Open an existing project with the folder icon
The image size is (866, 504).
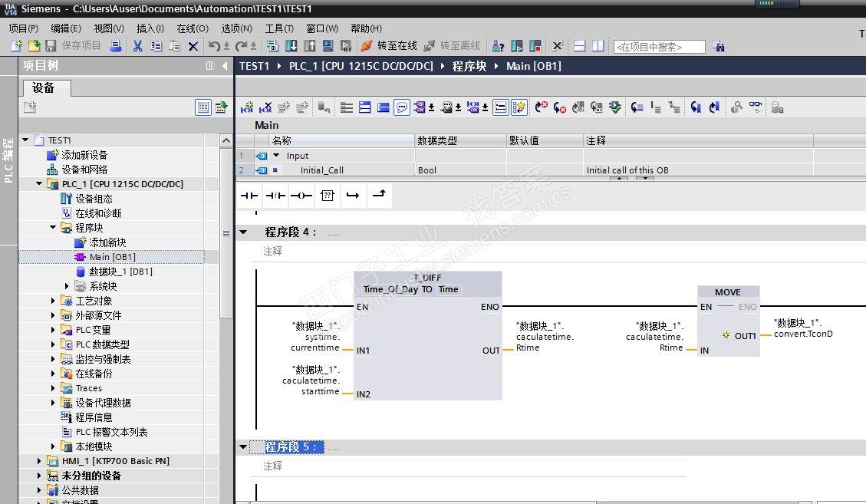(x=34, y=46)
